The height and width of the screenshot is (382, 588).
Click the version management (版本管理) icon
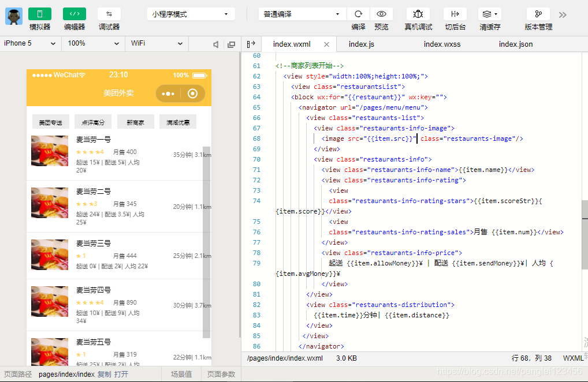pyautogui.click(x=538, y=14)
